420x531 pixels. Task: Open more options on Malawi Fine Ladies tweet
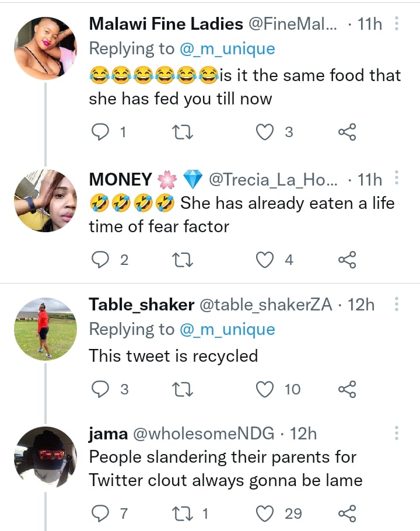click(x=397, y=24)
